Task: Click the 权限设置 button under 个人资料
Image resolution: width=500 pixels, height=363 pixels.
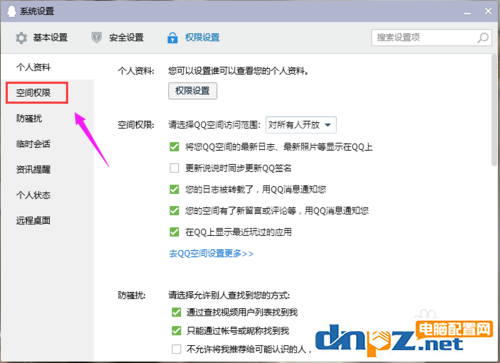Action: tap(193, 91)
